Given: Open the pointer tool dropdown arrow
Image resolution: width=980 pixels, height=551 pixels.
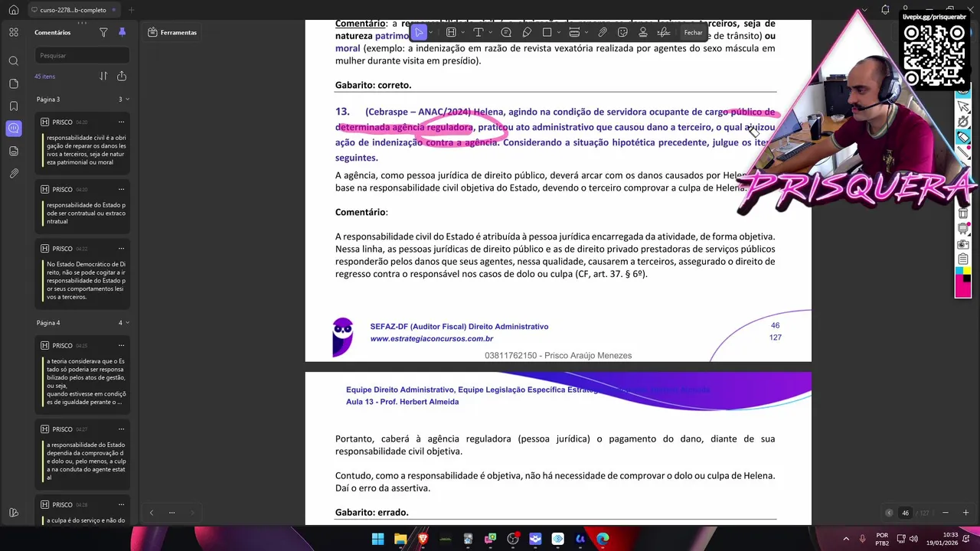Looking at the screenshot, I should click(430, 32).
